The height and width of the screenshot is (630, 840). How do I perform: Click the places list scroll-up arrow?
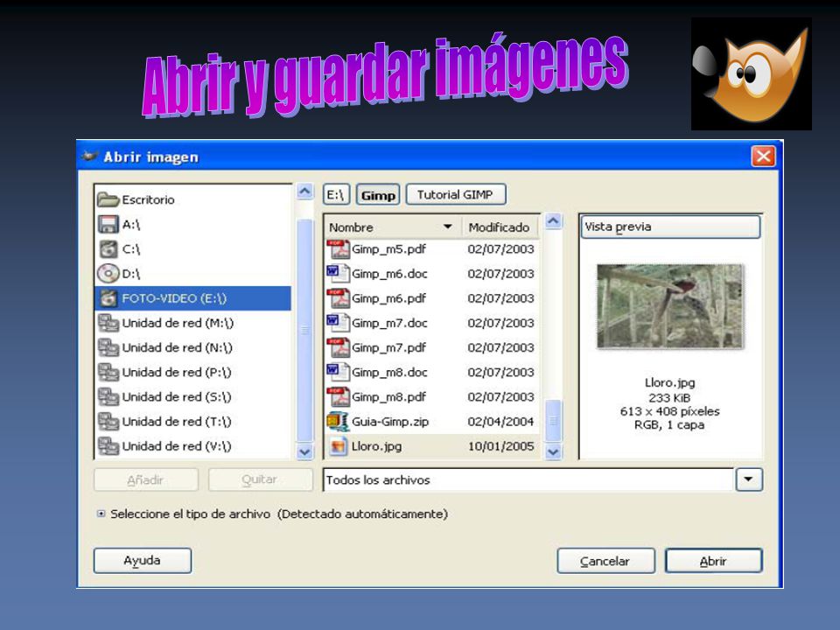[x=304, y=192]
